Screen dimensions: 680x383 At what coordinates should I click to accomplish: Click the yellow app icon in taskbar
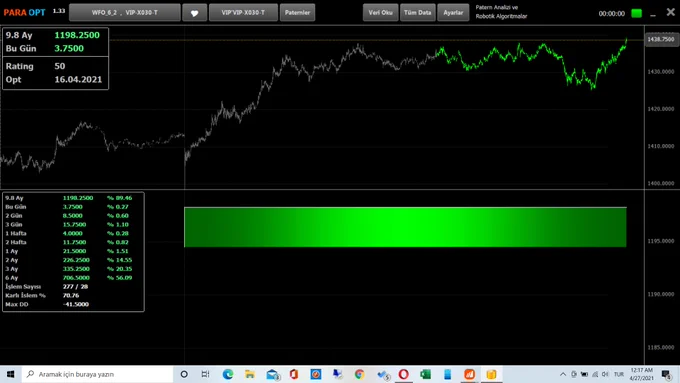pyautogui.click(x=491, y=374)
